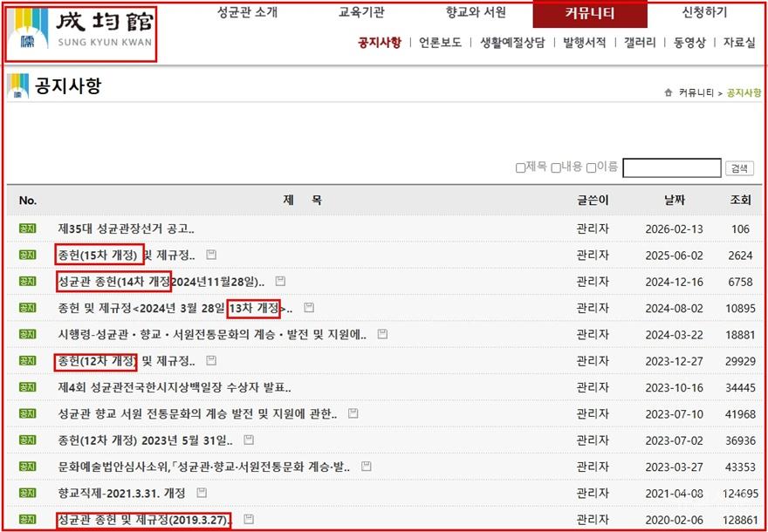The height and width of the screenshot is (532, 768).
Task: Open 시행령-성균관 향교 서원전통문화 post
Action: pos(212,334)
